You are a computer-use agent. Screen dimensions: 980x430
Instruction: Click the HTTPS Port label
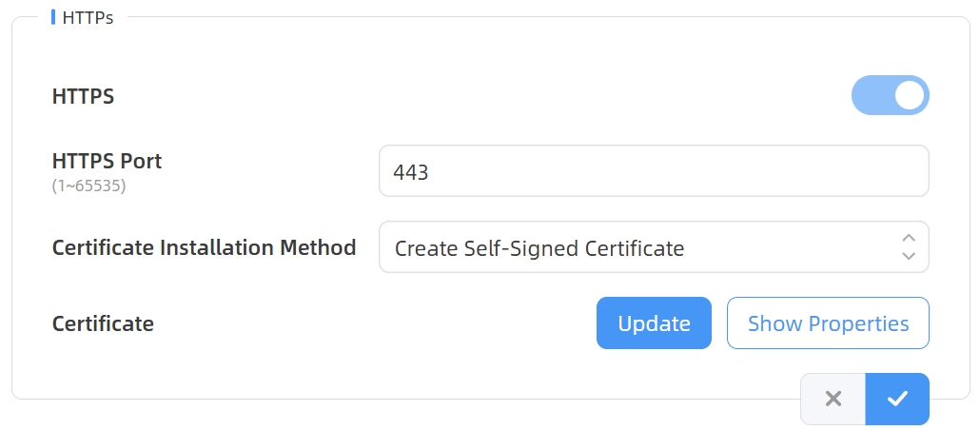coord(107,161)
